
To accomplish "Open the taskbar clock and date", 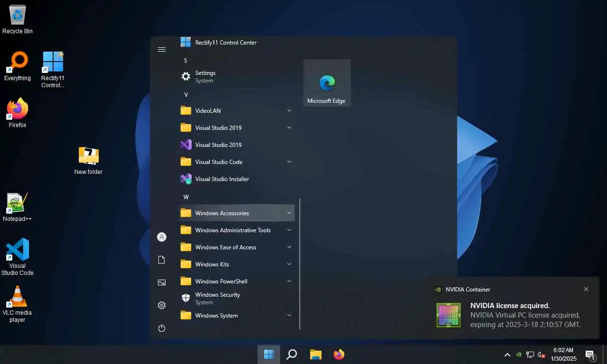I will 563,355.
